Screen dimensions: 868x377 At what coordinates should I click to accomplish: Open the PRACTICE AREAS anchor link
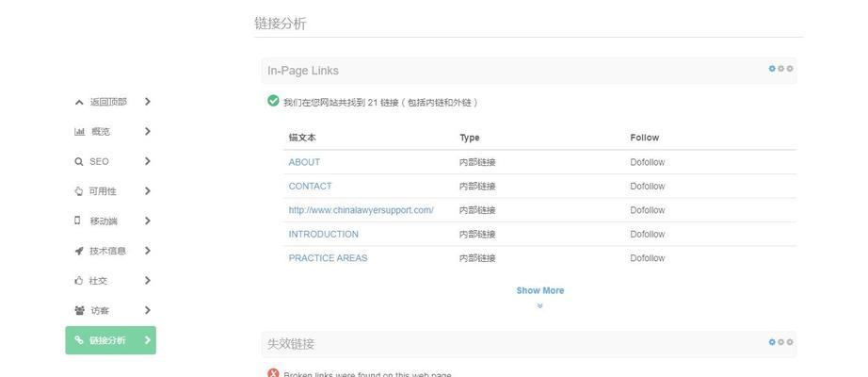(x=328, y=258)
